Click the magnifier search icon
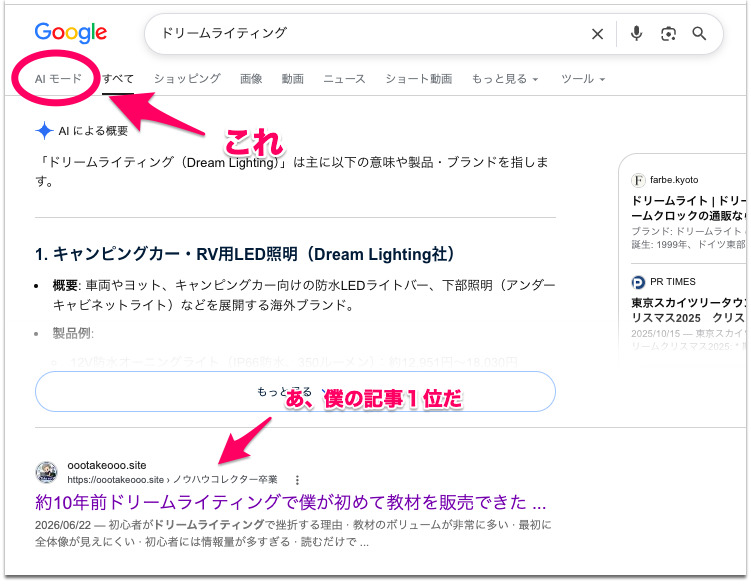The width and height of the screenshot is (751, 584). (x=699, y=34)
